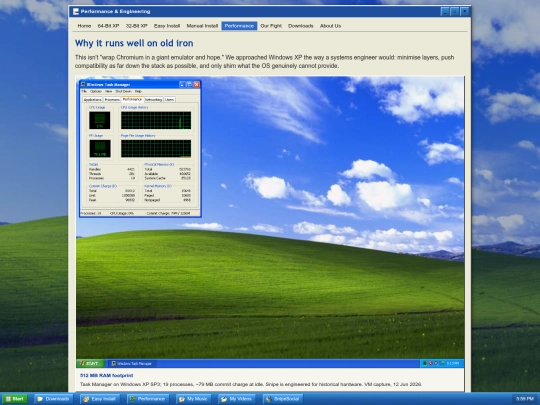The width and height of the screenshot is (540, 405).
Task: Click the Task Manager desktop screenshot image
Action: pyautogui.click(x=270, y=222)
